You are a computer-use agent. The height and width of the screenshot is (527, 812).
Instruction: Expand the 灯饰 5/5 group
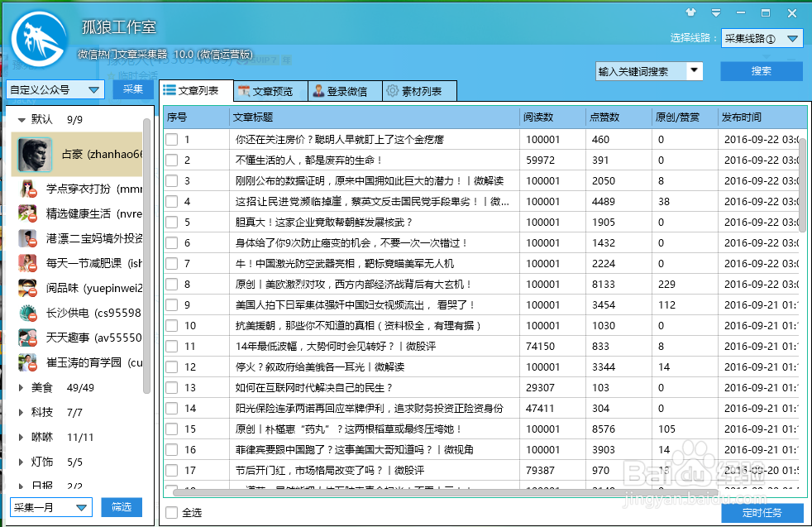(x=21, y=462)
